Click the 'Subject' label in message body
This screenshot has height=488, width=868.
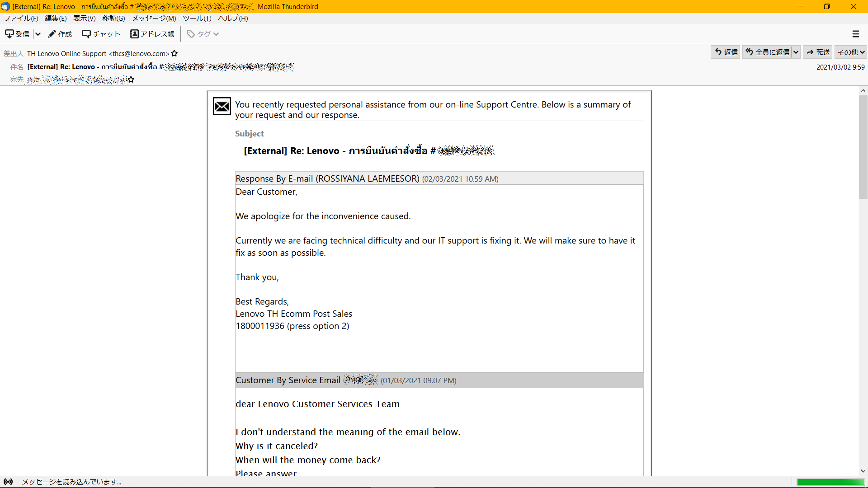click(x=249, y=134)
